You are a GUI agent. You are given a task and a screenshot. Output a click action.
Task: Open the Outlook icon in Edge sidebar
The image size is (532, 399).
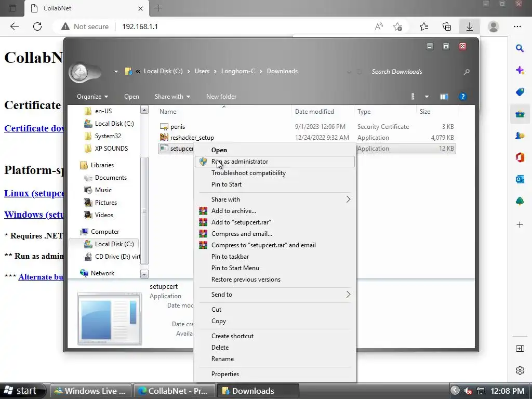coord(520,179)
